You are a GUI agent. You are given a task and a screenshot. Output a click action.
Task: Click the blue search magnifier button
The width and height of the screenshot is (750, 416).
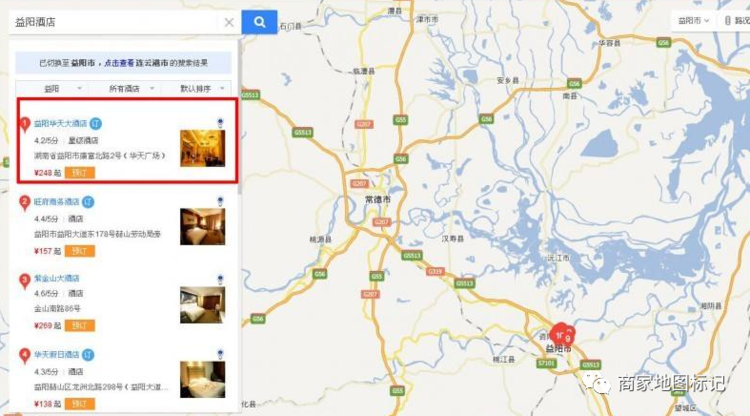[259, 22]
